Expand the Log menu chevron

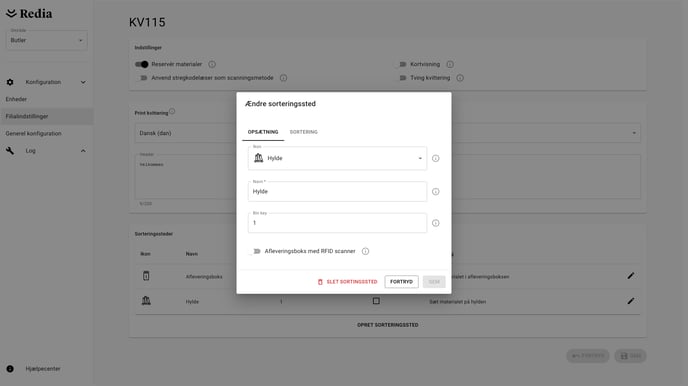click(x=83, y=150)
